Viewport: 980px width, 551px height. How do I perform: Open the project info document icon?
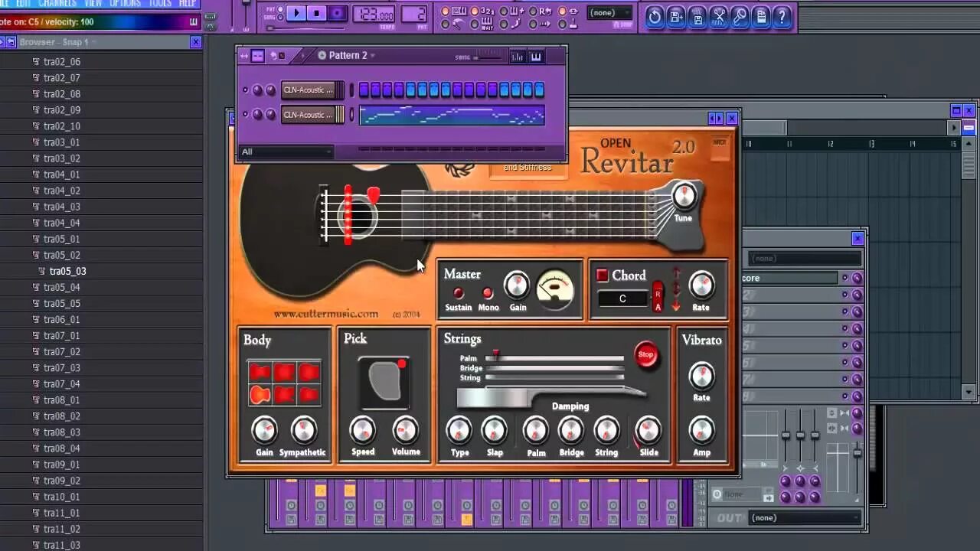[x=761, y=16]
